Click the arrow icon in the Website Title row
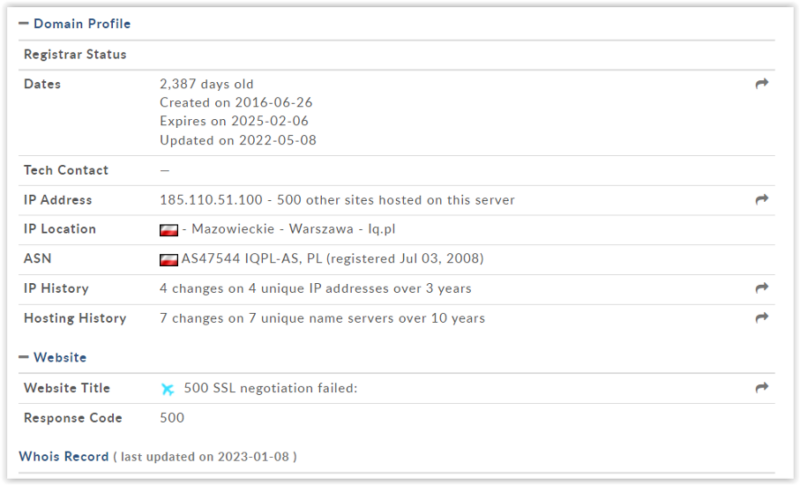The height and width of the screenshot is (485, 800). point(761,388)
